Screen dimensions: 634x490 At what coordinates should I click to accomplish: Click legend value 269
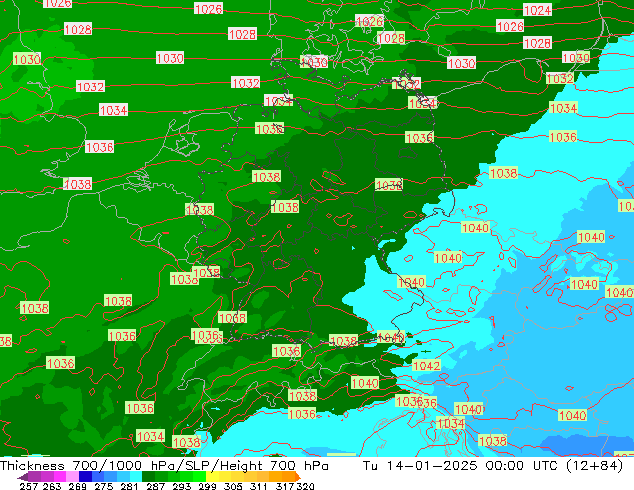point(77,486)
